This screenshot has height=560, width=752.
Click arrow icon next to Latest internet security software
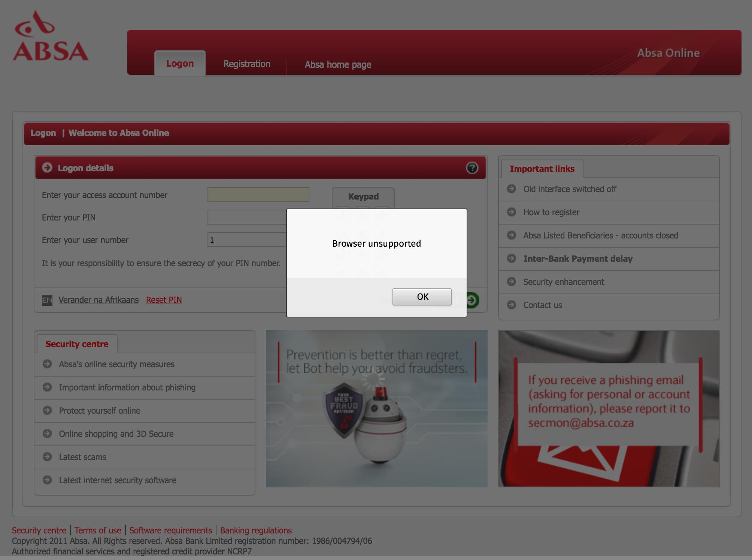click(x=47, y=480)
